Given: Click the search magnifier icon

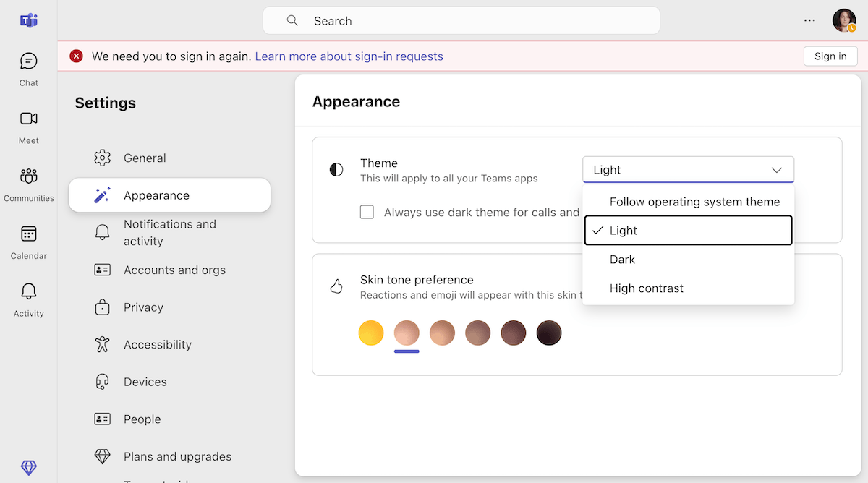Looking at the screenshot, I should pyautogui.click(x=292, y=20).
